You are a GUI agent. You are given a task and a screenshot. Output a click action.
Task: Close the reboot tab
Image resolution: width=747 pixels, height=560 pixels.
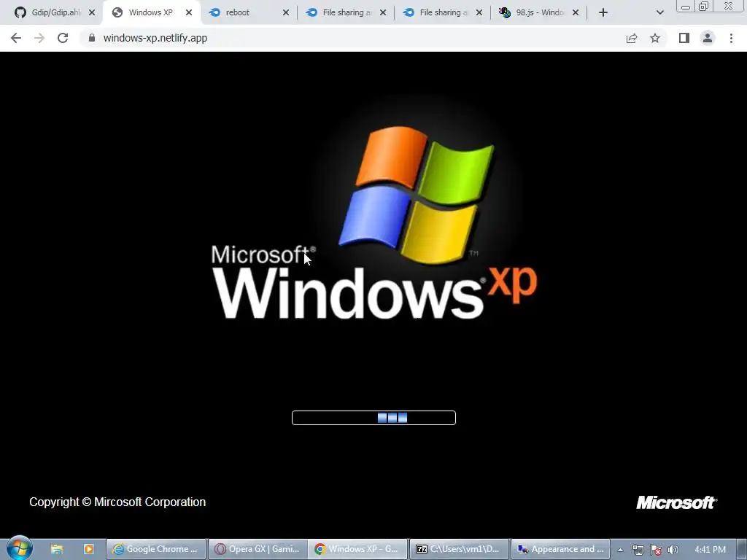point(286,12)
